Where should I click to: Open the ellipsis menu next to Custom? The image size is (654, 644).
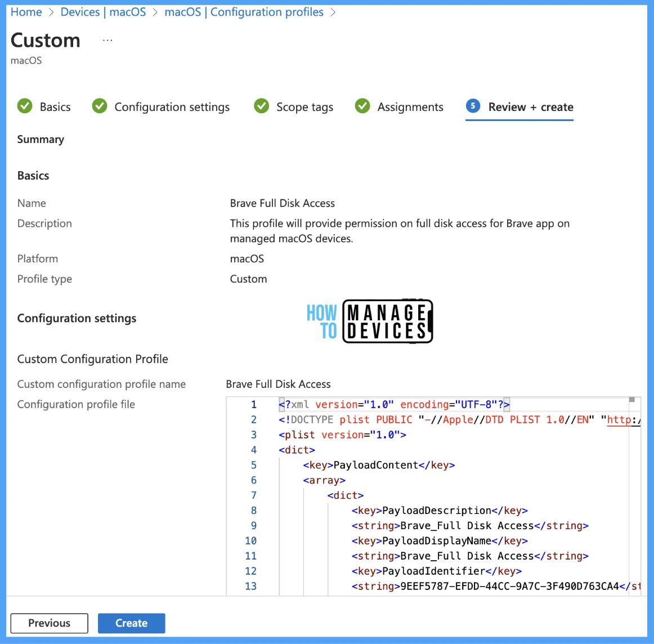pos(107,41)
